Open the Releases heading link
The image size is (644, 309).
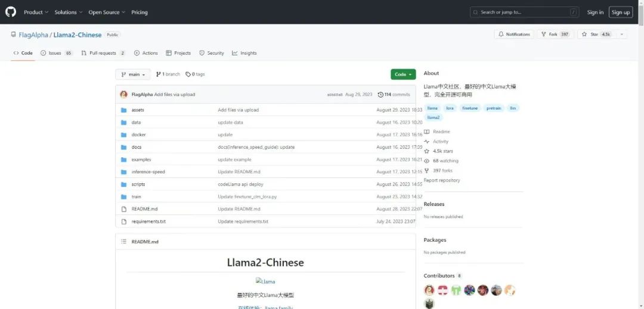pyautogui.click(x=434, y=204)
